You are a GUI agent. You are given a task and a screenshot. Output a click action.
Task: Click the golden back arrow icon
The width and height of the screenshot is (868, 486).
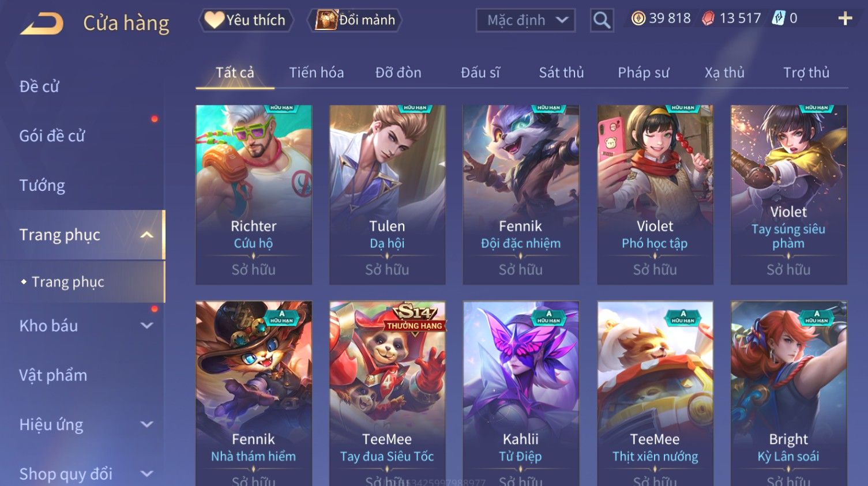42,24
